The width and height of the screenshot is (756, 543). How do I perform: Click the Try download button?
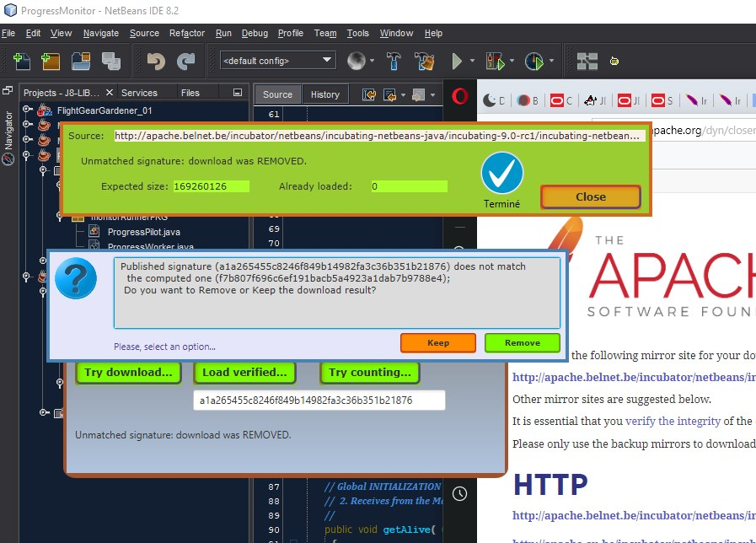coord(128,372)
